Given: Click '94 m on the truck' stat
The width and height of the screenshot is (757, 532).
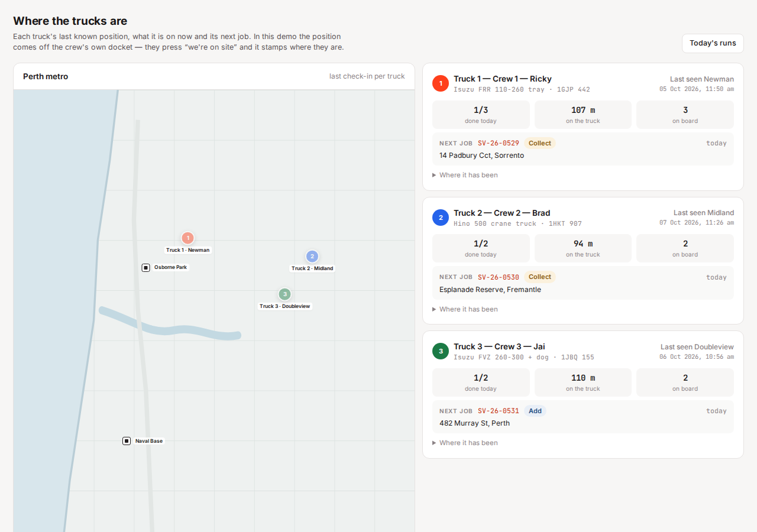Looking at the screenshot, I should [x=583, y=248].
